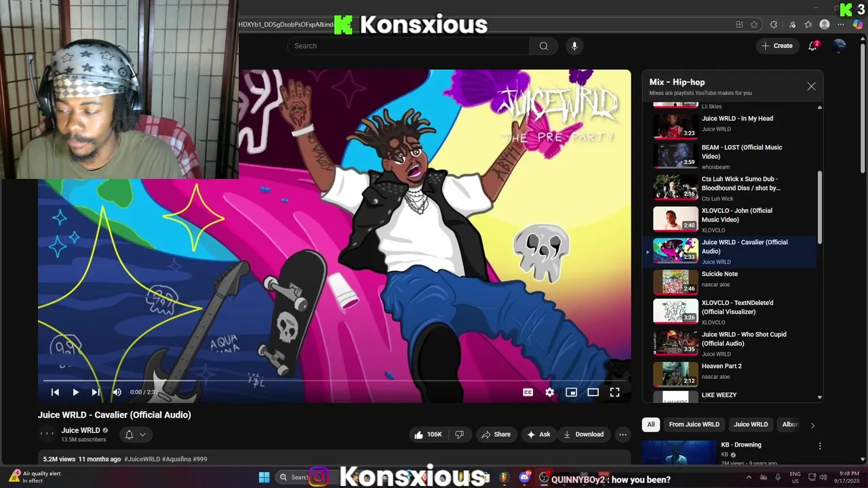Open the Windows Start menu
This screenshot has height=488, width=868.
264,478
